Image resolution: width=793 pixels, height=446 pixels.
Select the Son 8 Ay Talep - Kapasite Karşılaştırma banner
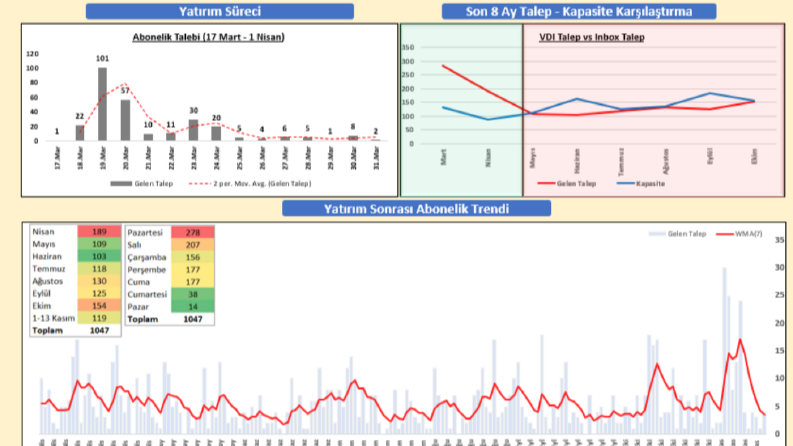tap(579, 11)
